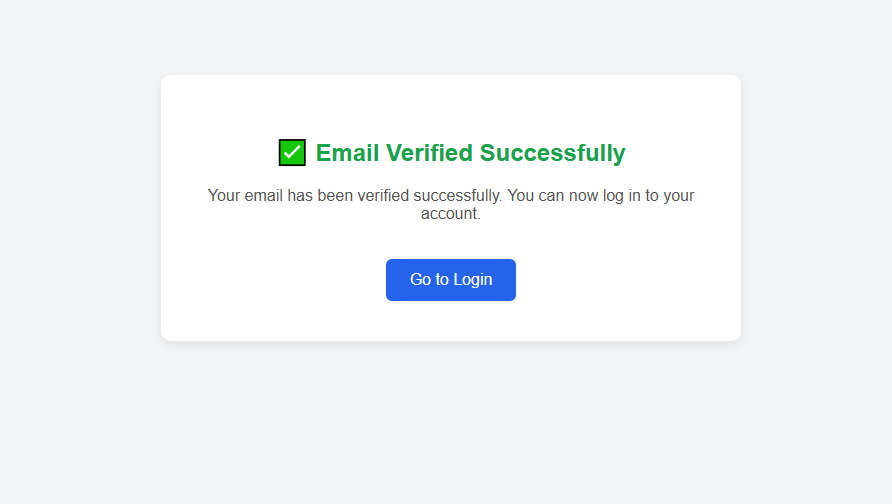Click the word "account." in the message
The height and width of the screenshot is (504, 892).
click(451, 214)
